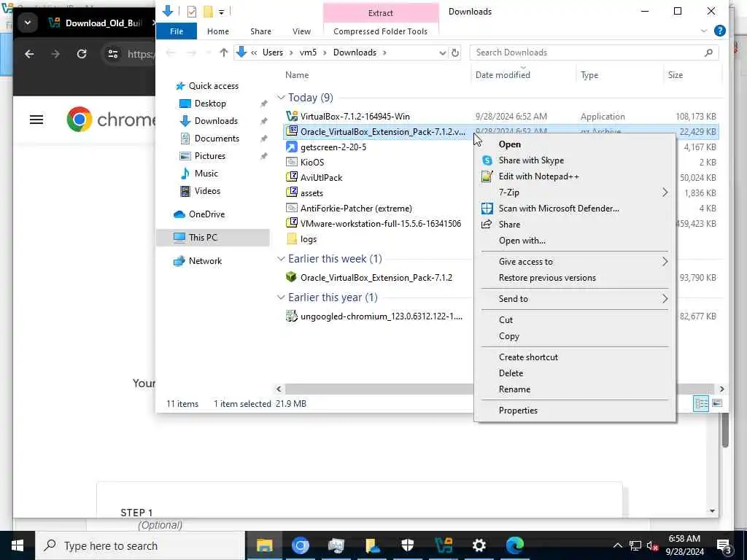747x560 pixels.
Task: Open the File tab in Explorer
Action: coord(177,31)
